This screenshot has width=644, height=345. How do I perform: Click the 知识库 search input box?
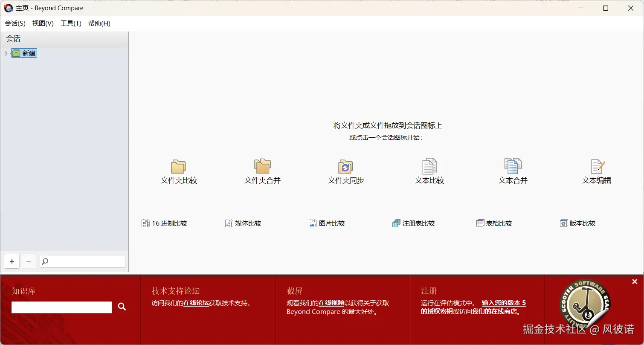[62, 307]
